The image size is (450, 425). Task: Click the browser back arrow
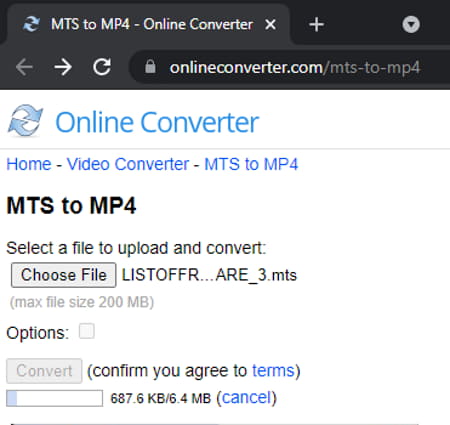[24, 67]
